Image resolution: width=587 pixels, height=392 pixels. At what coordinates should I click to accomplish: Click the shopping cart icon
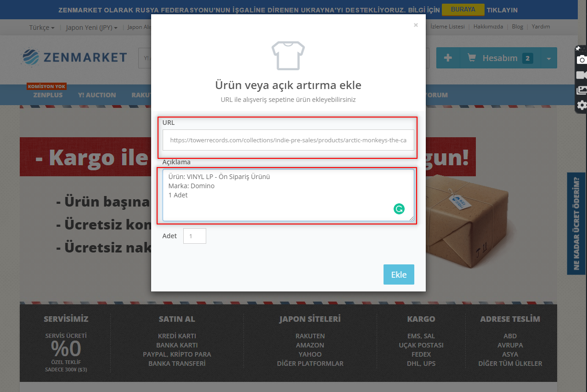pos(472,58)
